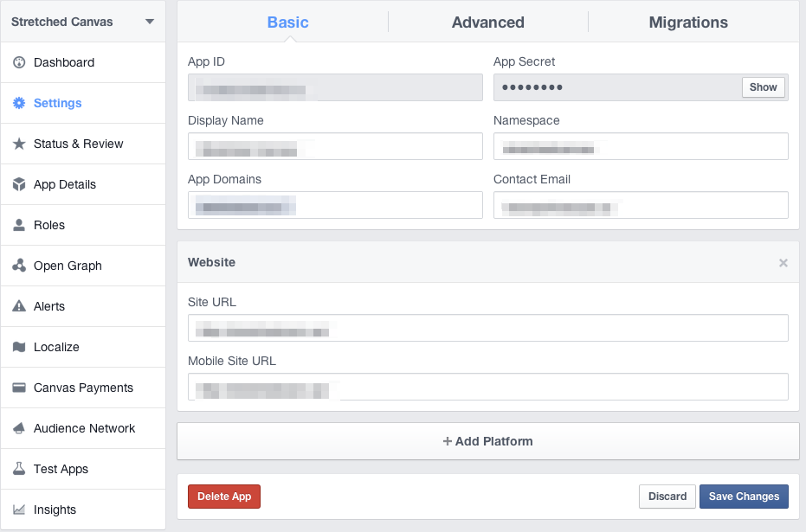Focus the Display Name field
This screenshot has width=806, height=532.
pos(335,146)
